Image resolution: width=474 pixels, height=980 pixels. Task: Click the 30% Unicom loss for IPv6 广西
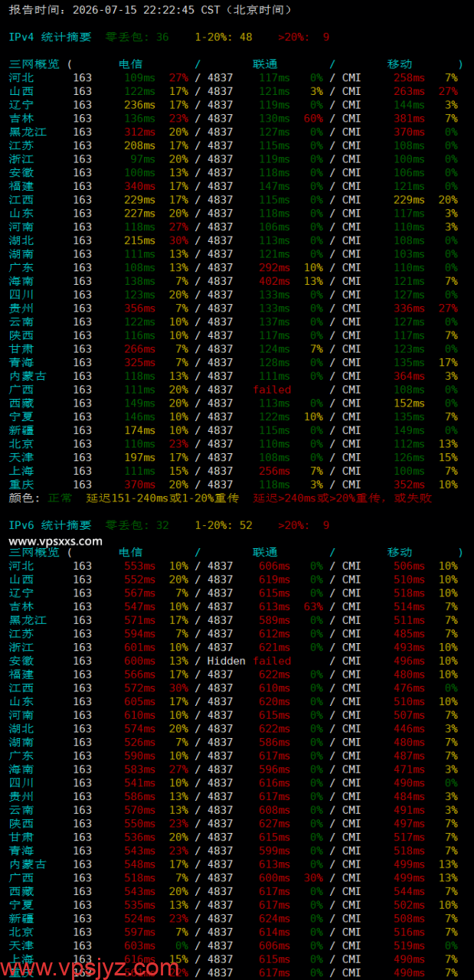[x=313, y=878]
